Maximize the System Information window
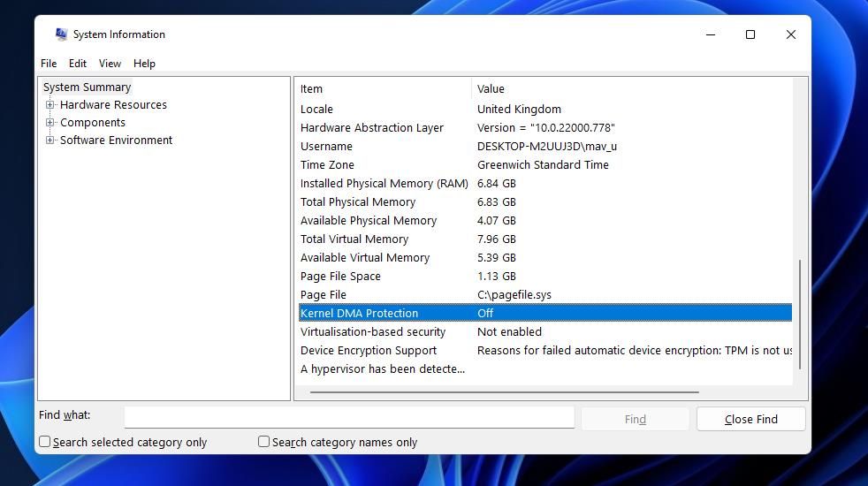 coord(750,34)
